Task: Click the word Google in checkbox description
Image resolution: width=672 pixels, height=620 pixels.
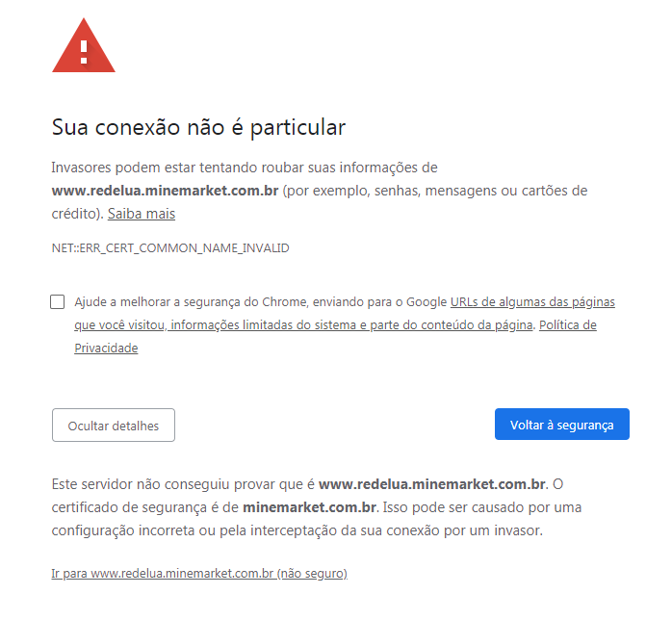Action: [x=426, y=302]
